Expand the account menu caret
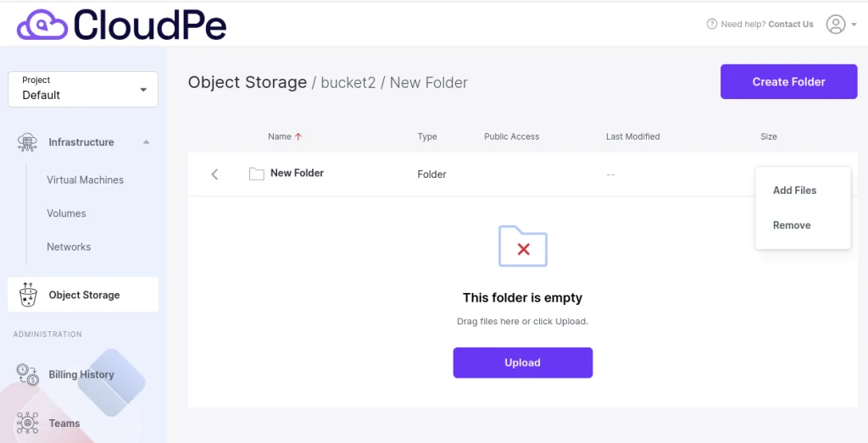 (854, 25)
